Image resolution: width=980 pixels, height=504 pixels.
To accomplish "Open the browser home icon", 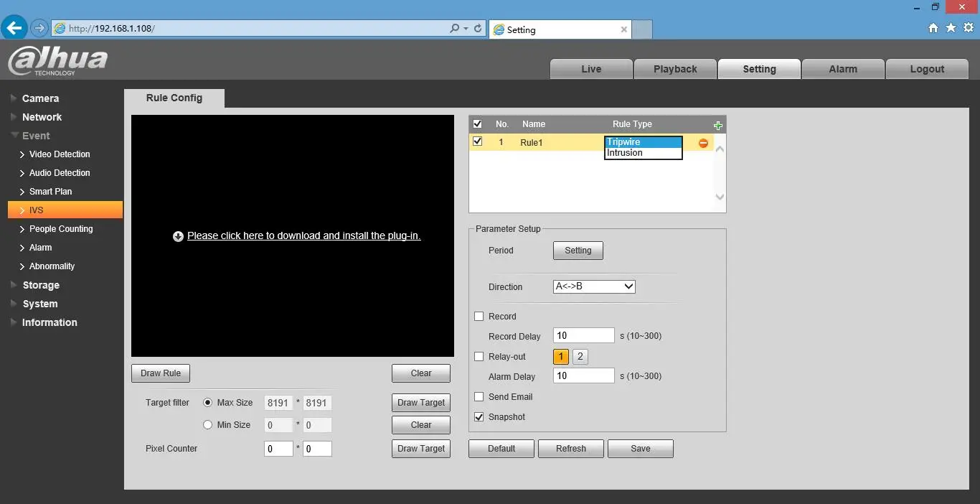I will coord(933,28).
